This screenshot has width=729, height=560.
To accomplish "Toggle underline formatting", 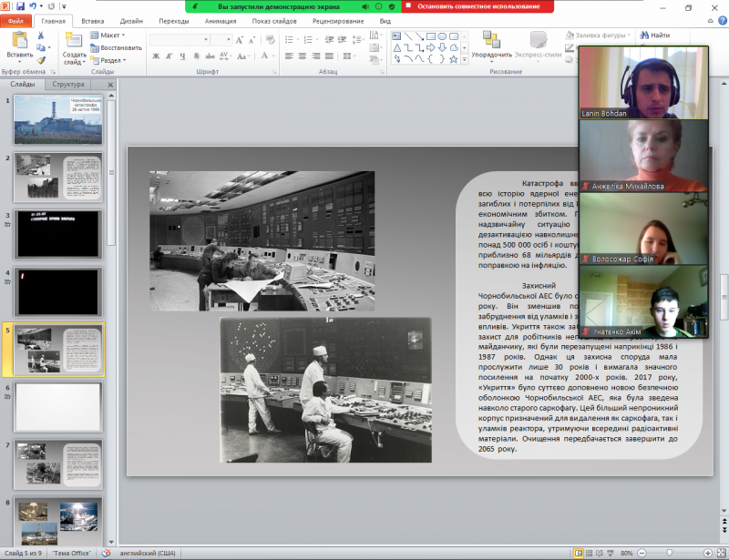I will pos(183,56).
